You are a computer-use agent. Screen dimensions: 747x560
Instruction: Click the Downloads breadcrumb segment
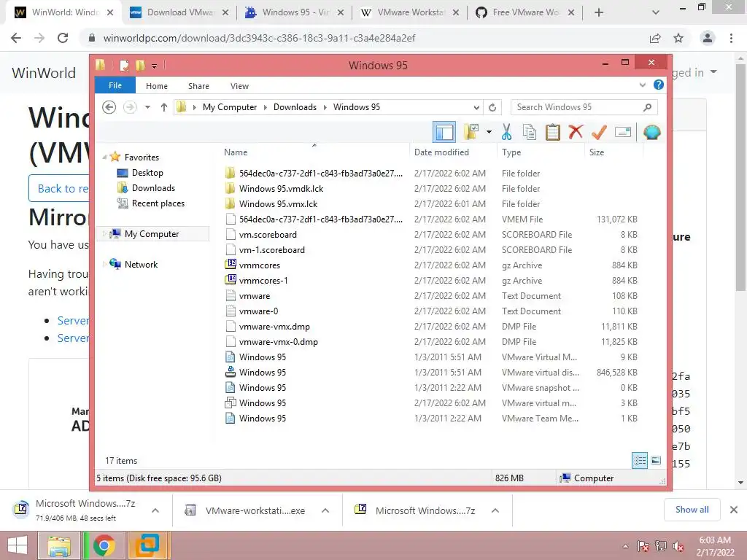pyautogui.click(x=295, y=107)
